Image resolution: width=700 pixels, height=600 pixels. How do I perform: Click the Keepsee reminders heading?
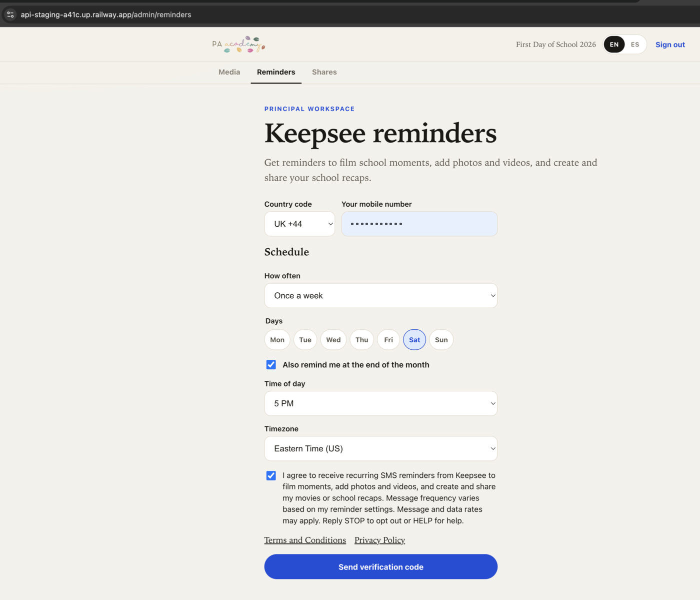[x=380, y=133]
